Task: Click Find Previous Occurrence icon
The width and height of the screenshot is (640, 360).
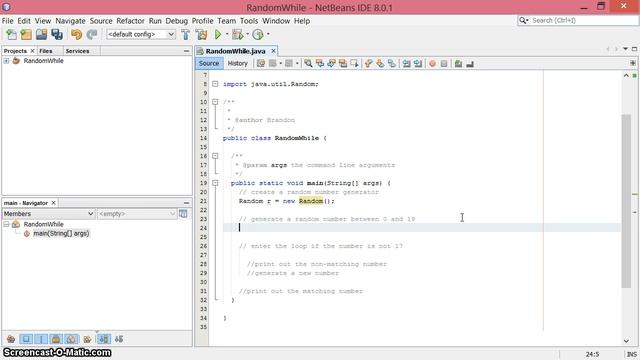Action: pos(320,64)
